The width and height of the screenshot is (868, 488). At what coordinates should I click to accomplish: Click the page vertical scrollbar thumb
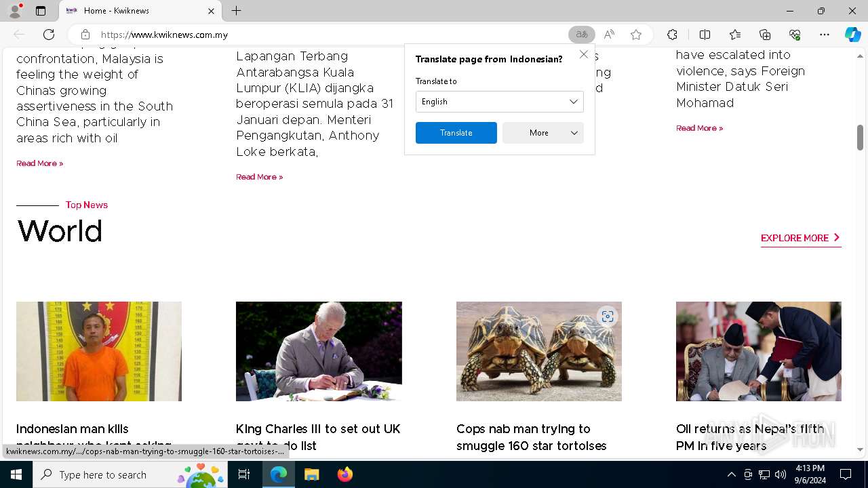pyautogui.click(x=860, y=138)
